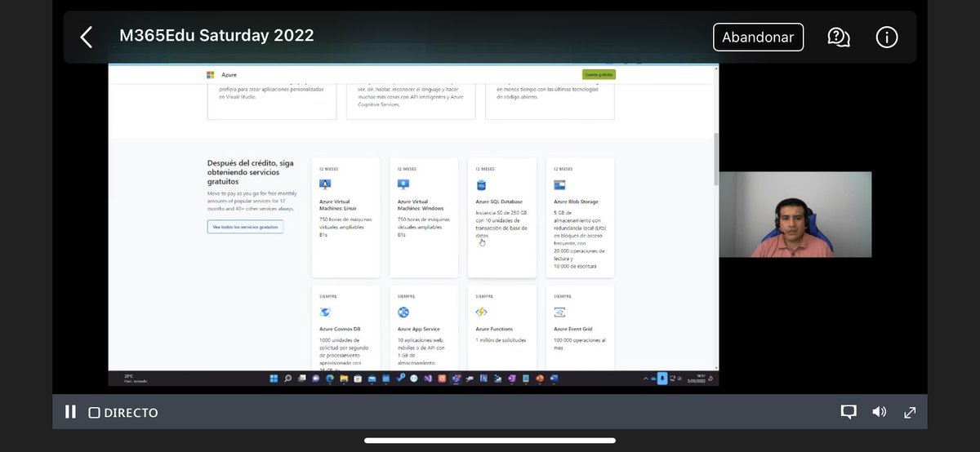980x452 pixels.
Task: Expand hidden tray icons chevron
Action: [x=645, y=379]
